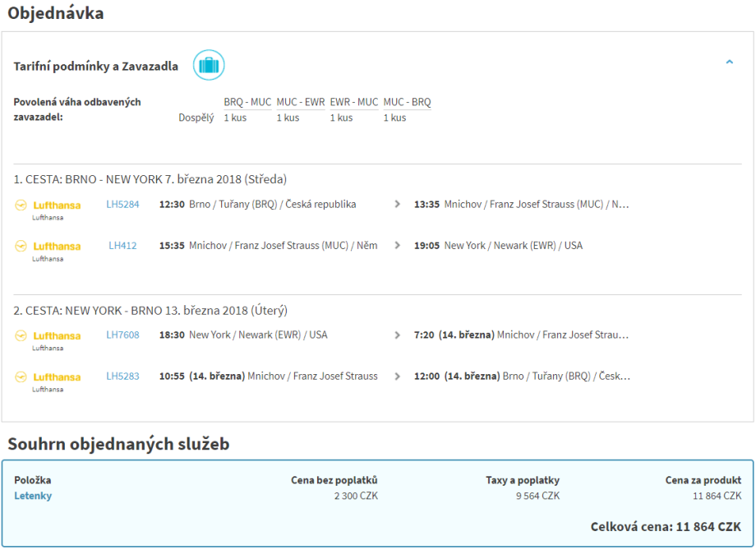Click the blue luggage icon
The height and width of the screenshot is (550, 756).
(209, 65)
